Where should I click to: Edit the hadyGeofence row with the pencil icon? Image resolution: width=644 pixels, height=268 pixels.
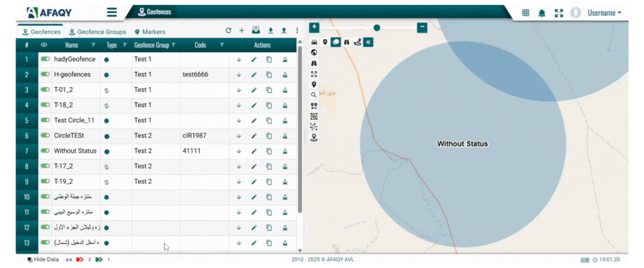tap(254, 60)
